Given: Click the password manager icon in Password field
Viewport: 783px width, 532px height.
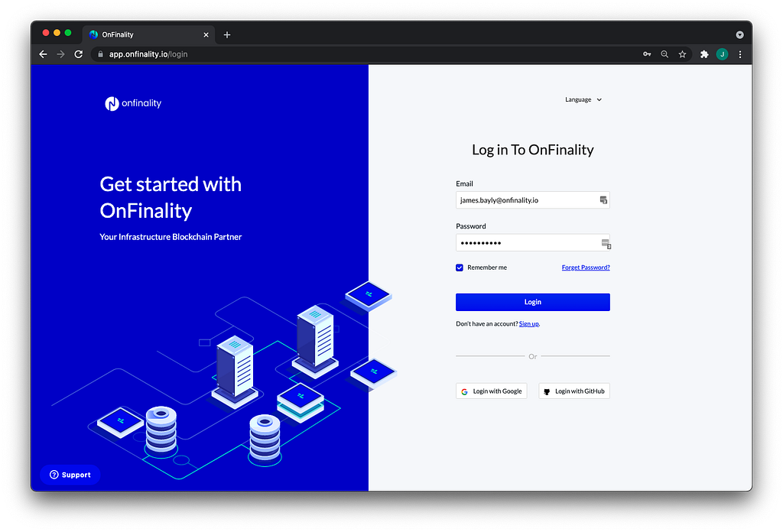Looking at the screenshot, I should pyautogui.click(x=606, y=244).
